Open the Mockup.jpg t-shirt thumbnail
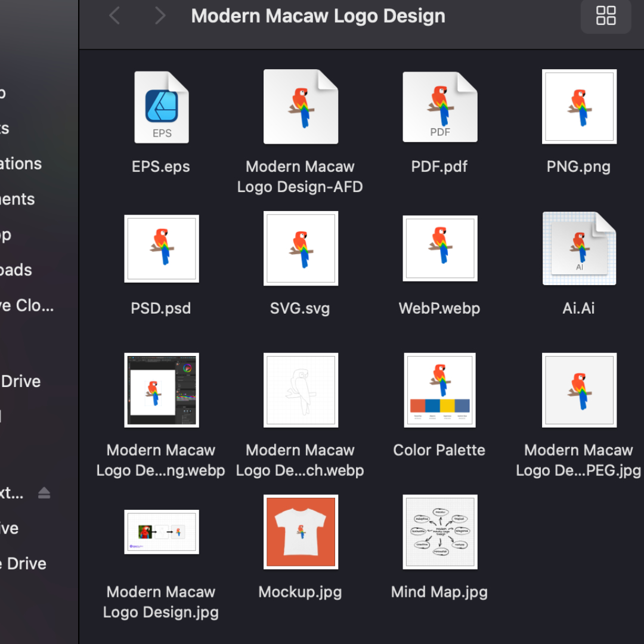The image size is (644, 644). [301, 531]
